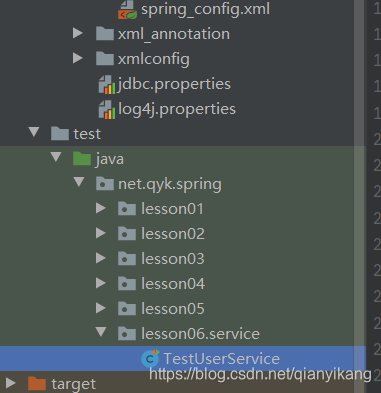Select the lesson01 package label

click(172, 209)
